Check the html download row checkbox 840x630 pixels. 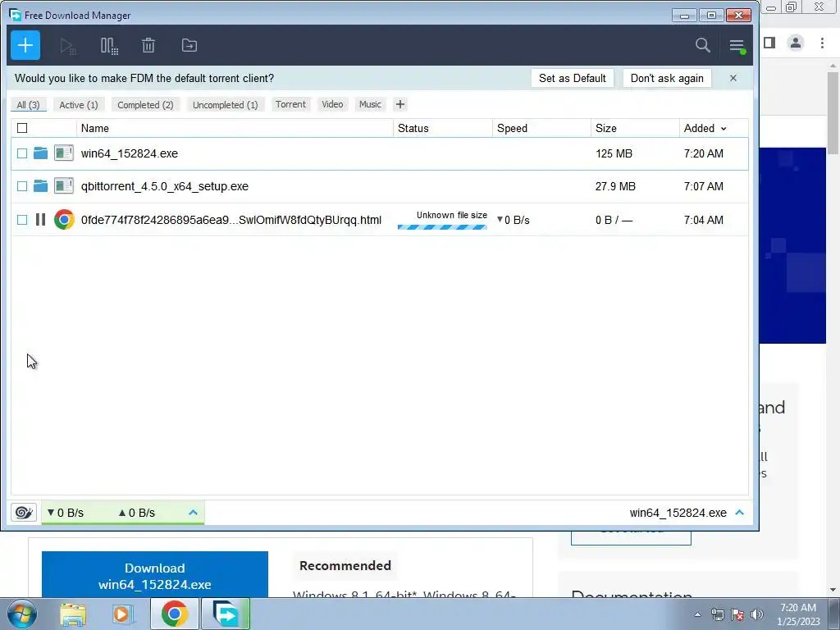click(x=22, y=220)
